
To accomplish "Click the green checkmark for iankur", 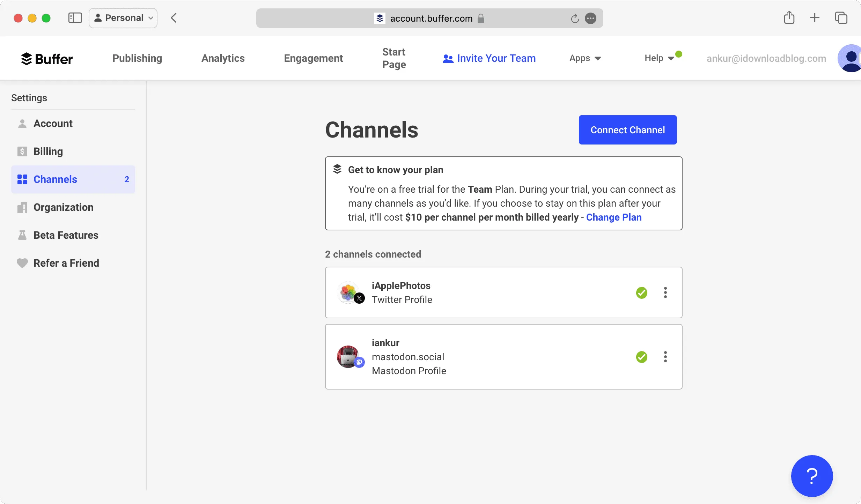I will click(x=642, y=357).
